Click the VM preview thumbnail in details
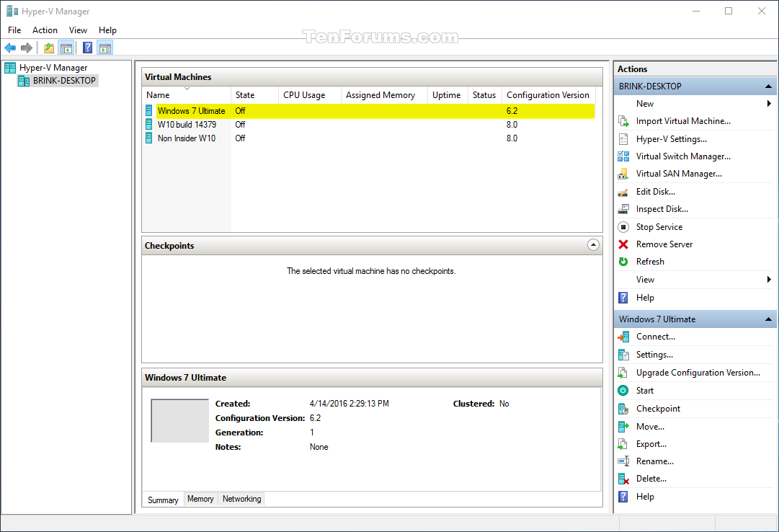The width and height of the screenshot is (779, 532). (180, 421)
